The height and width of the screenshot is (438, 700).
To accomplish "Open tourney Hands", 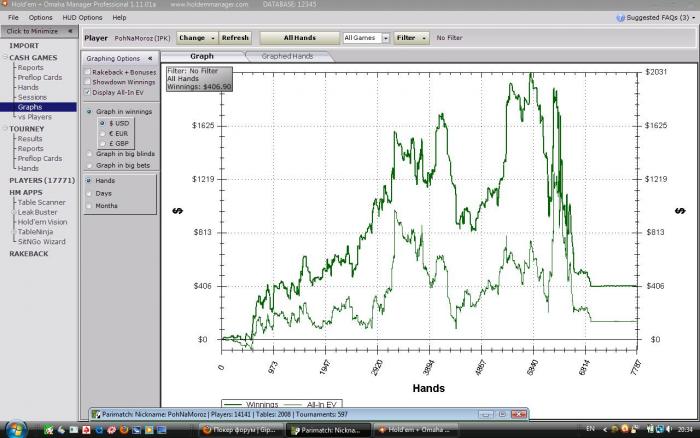I will pyautogui.click(x=28, y=168).
